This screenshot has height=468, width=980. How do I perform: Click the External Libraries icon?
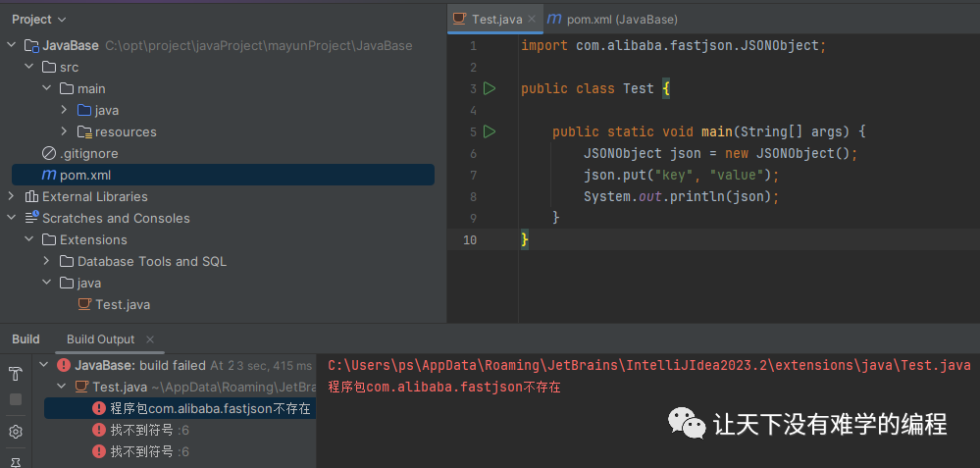coord(32,196)
